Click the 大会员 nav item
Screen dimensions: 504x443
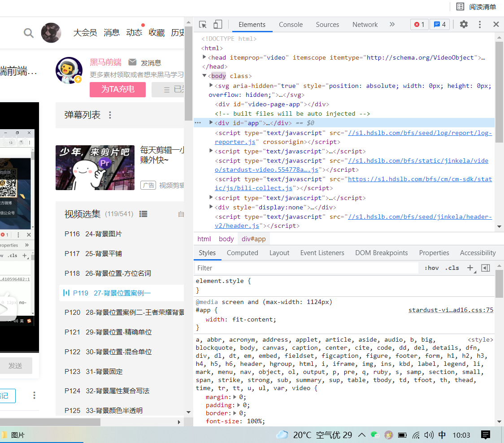coord(85,33)
